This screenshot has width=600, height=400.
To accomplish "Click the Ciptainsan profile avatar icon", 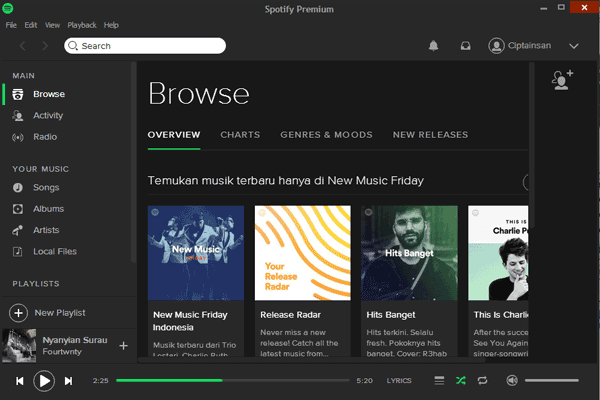I will coord(496,46).
